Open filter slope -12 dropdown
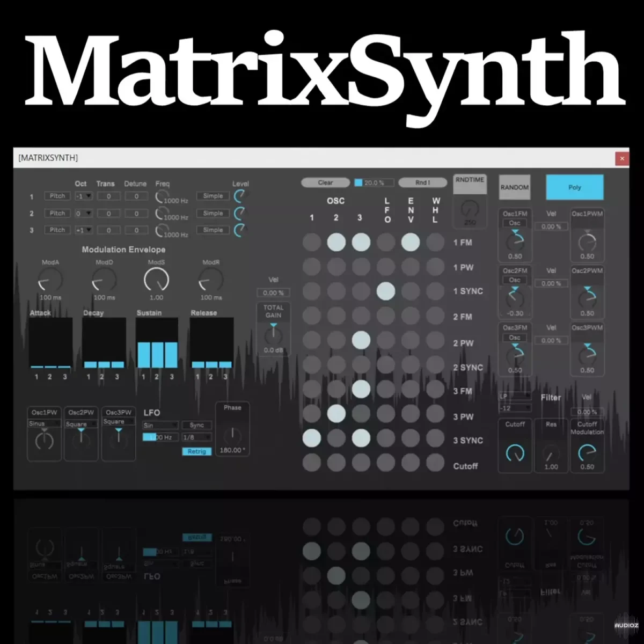Viewport: 644px width, 644px height. pyautogui.click(x=515, y=408)
